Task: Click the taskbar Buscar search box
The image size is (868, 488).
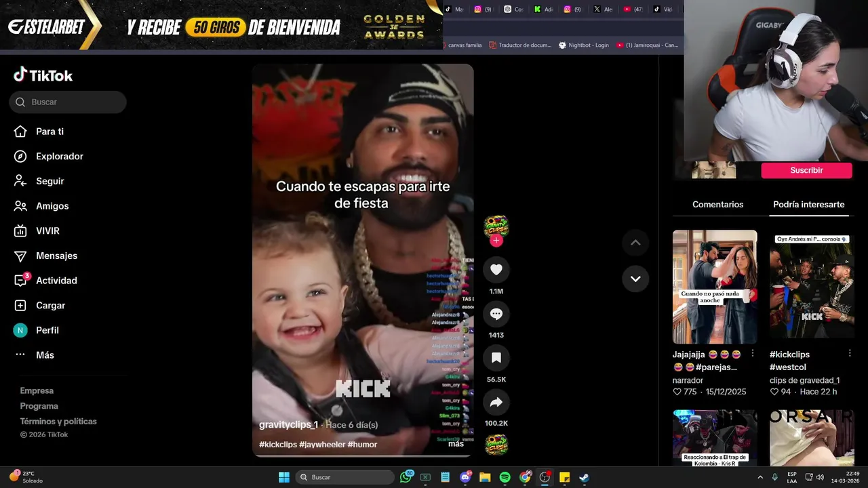Action: pyautogui.click(x=345, y=477)
